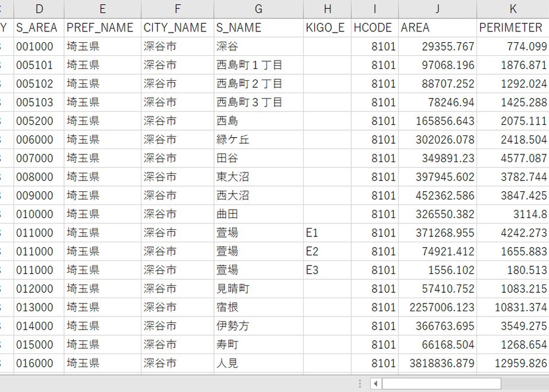Click S_NAME cell 寿町
The image size is (549, 392).
click(258, 344)
